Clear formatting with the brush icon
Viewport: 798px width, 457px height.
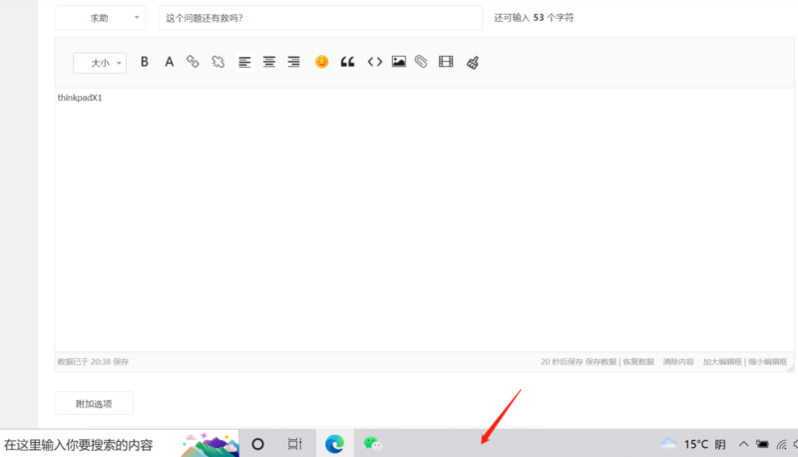coord(472,62)
